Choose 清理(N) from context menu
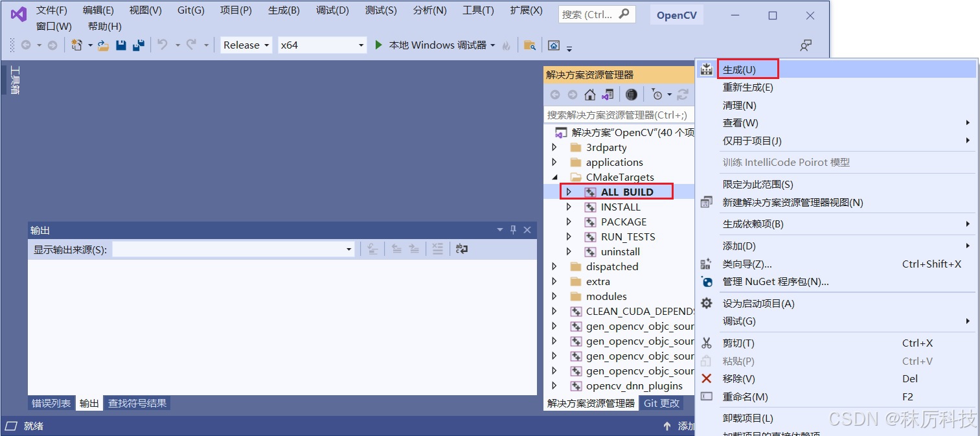The image size is (980, 436). click(x=740, y=105)
